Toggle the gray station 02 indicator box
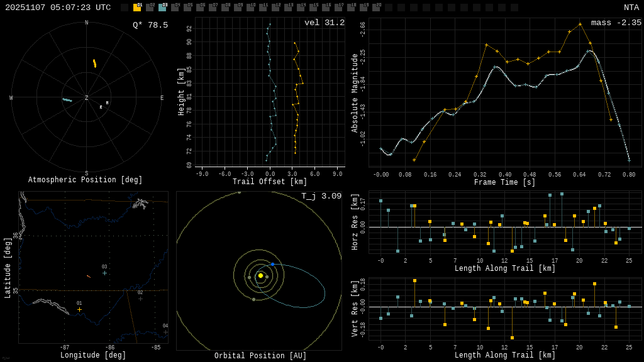Image resolution: width=644 pixels, height=362 pixels. [x=150, y=8]
